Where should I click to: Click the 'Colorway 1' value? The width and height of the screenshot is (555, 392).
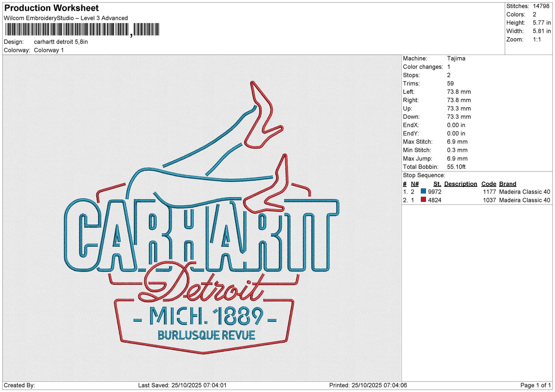coord(49,50)
